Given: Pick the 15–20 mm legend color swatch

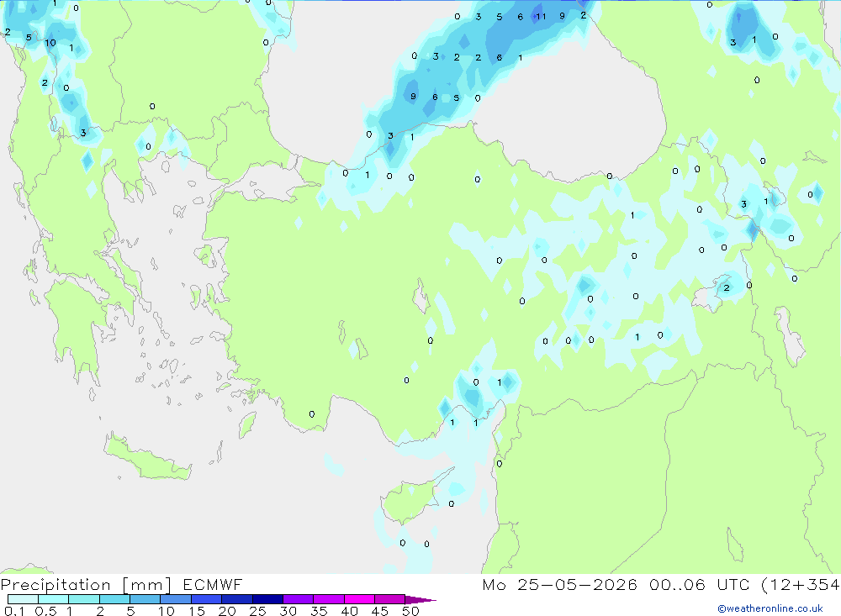Looking at the screenshot, I should click(206, 599).
